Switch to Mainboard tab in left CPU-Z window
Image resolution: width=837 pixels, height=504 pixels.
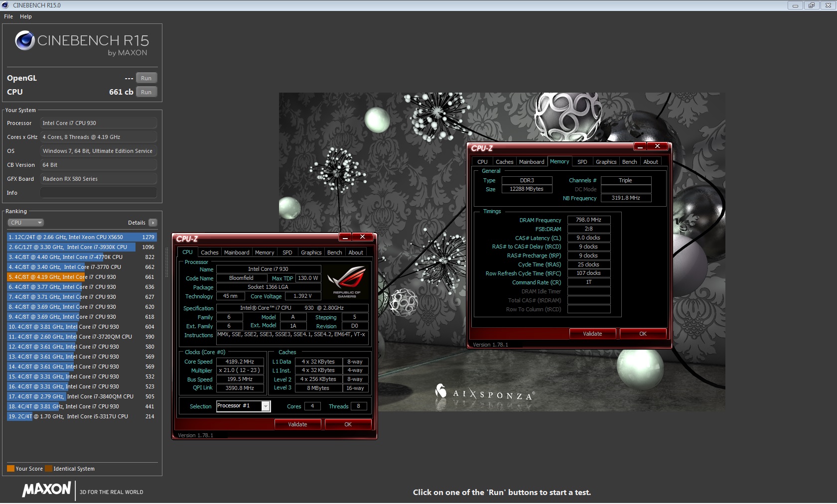(x=237, y=252)
